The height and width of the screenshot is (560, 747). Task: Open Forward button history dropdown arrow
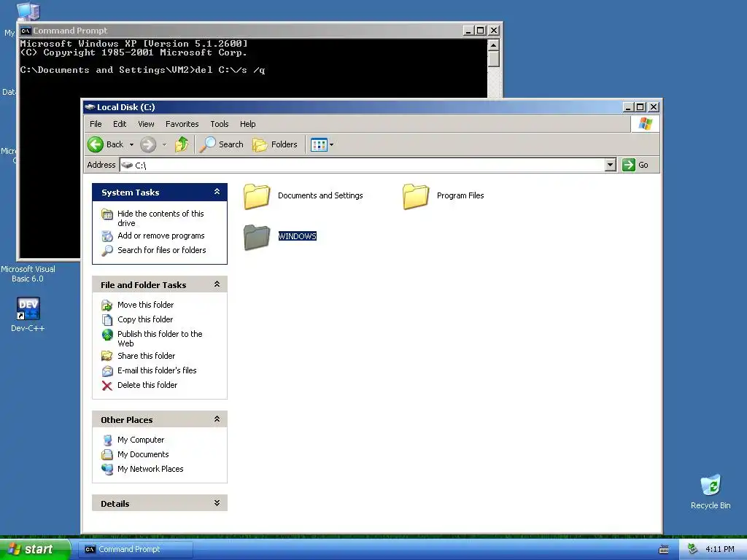point(164,144)
